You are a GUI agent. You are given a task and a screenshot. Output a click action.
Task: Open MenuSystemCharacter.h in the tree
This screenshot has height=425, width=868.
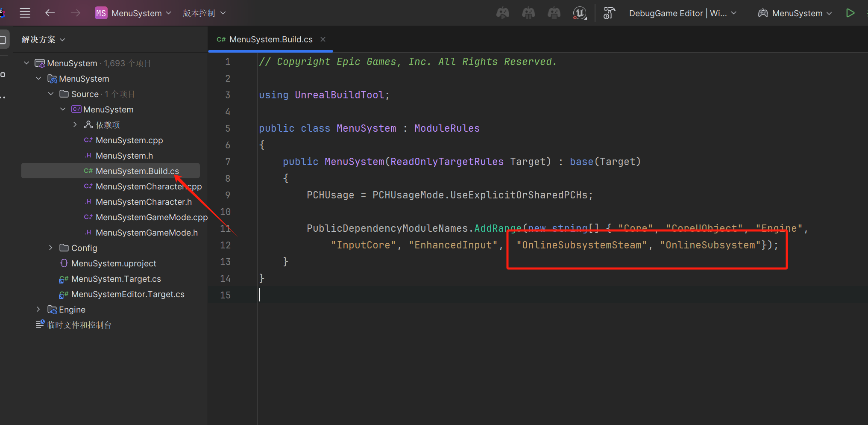point(144,202)
